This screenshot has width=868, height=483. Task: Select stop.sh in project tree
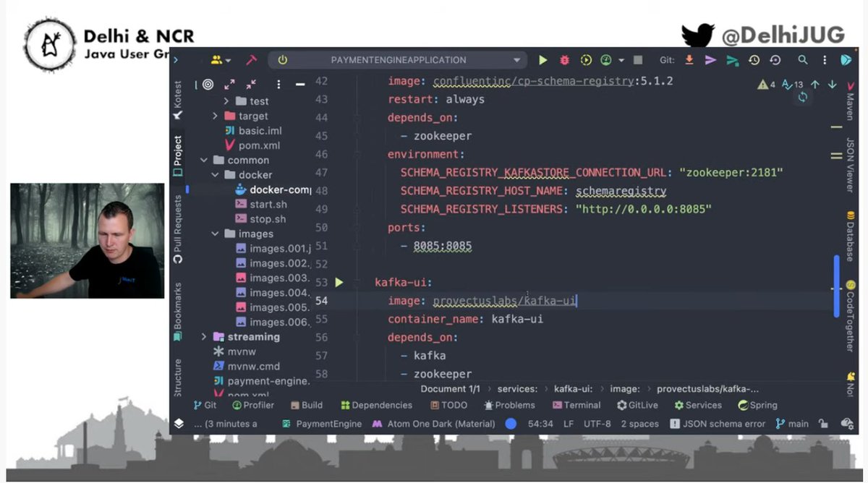(260, 219)
